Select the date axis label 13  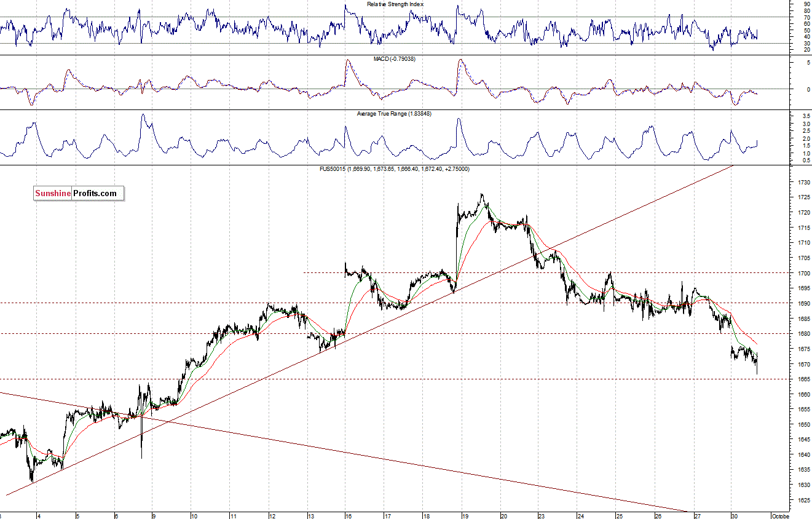(311, 515)
